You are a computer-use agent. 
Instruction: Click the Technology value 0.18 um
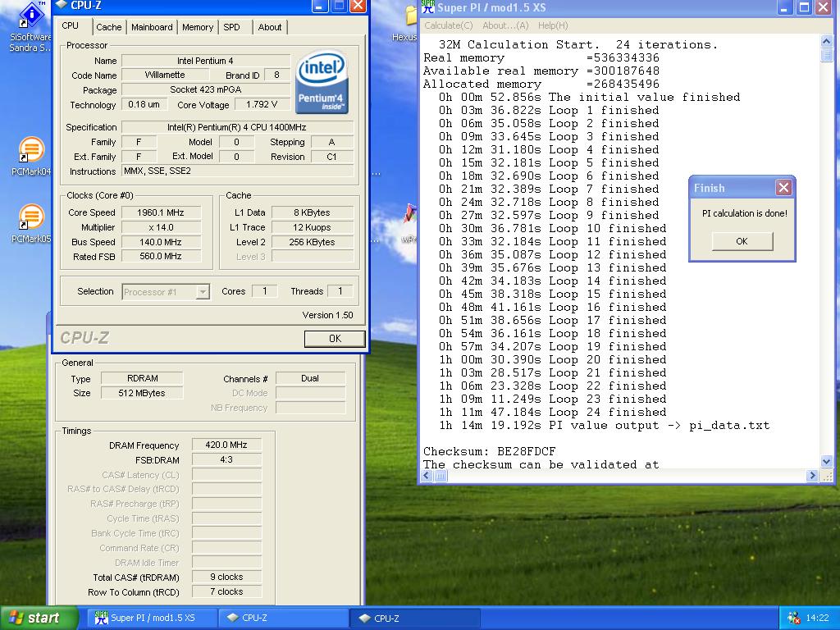click(x=144, y=104)
